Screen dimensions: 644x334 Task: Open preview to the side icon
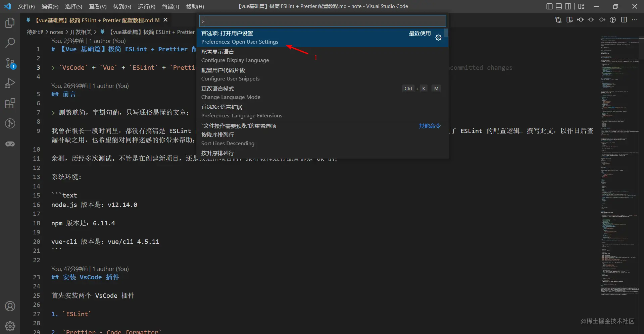click(569, 20)
